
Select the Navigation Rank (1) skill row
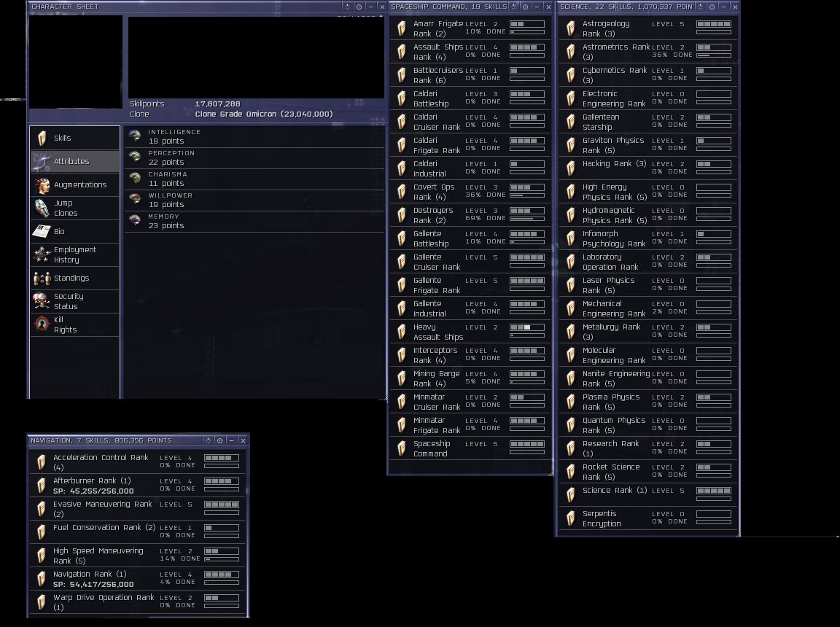[x=138, y=579]
